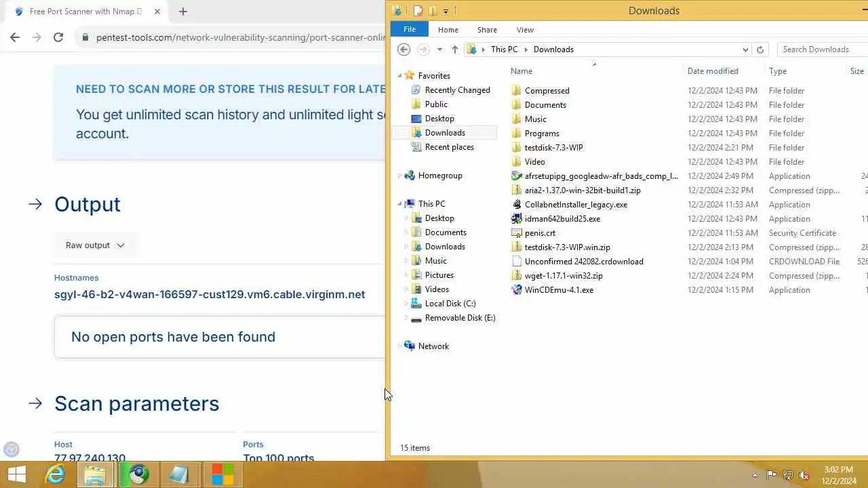Select aria2-1.37.0-win-32bit-build1.zip file
Image resolution: width=868 pixels, height=488 pixels.
point(583,190)
